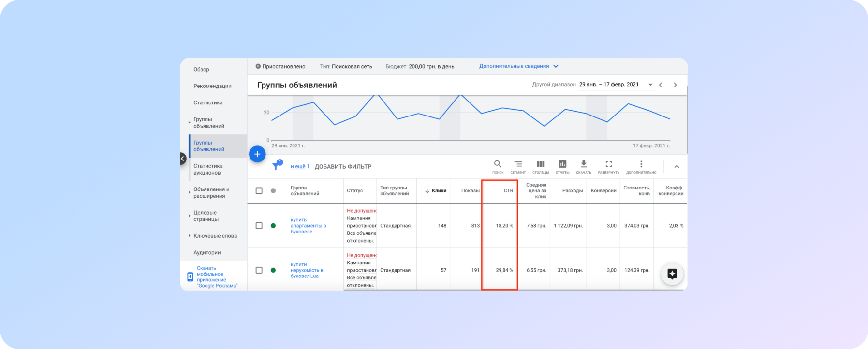
Task: Go to previous date range arrow
Action: coord(661,85)
